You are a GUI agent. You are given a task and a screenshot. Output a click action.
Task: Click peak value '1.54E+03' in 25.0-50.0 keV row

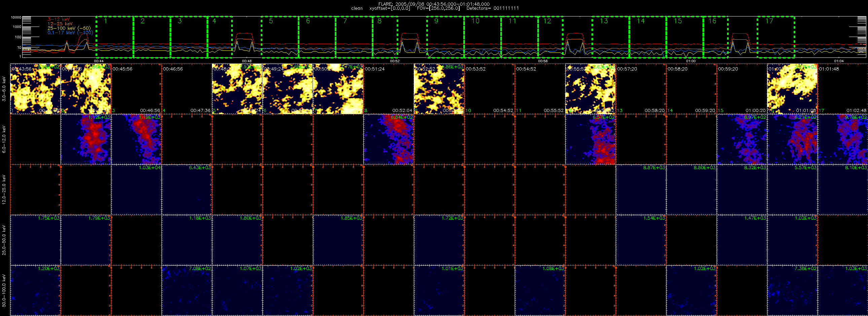(654, 218)
